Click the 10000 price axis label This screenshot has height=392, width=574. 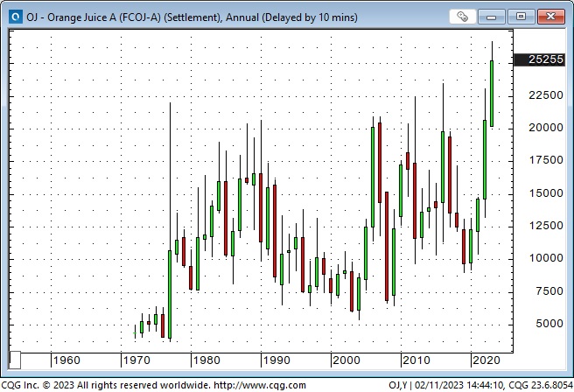point(545,258)
